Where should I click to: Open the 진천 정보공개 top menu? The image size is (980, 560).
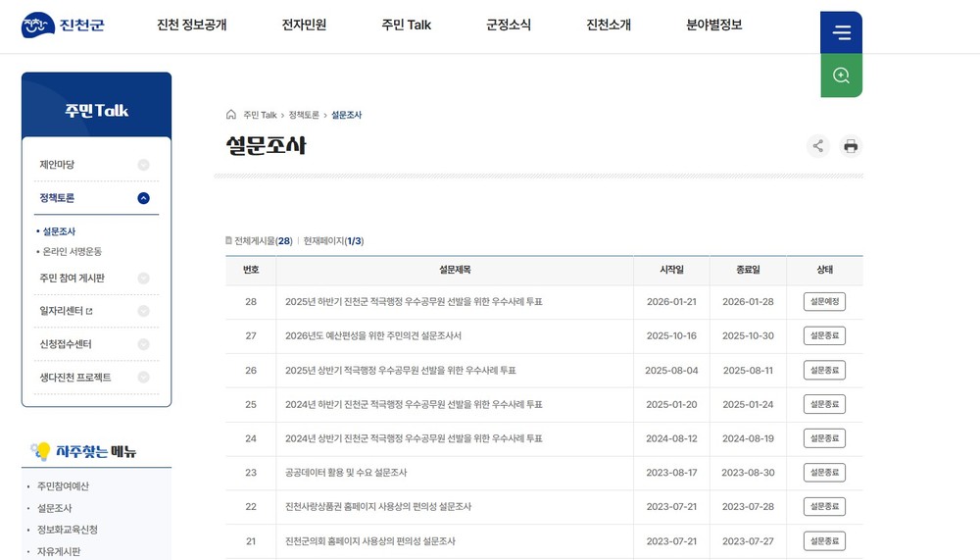pos(191,25)
